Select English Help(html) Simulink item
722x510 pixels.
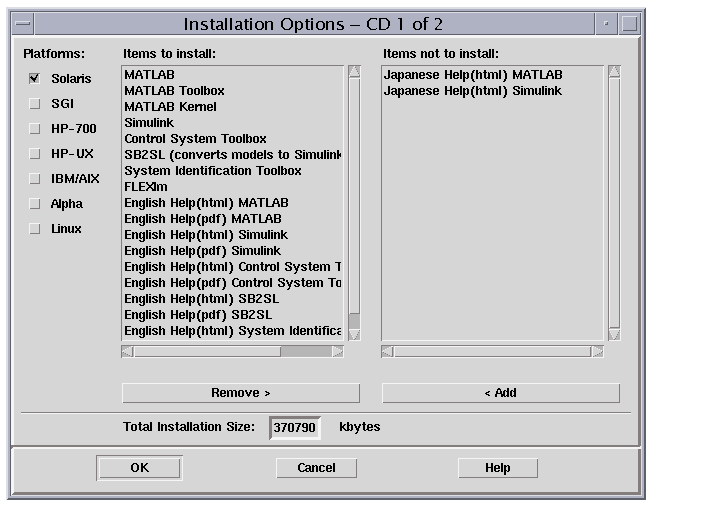pos(233,235)
